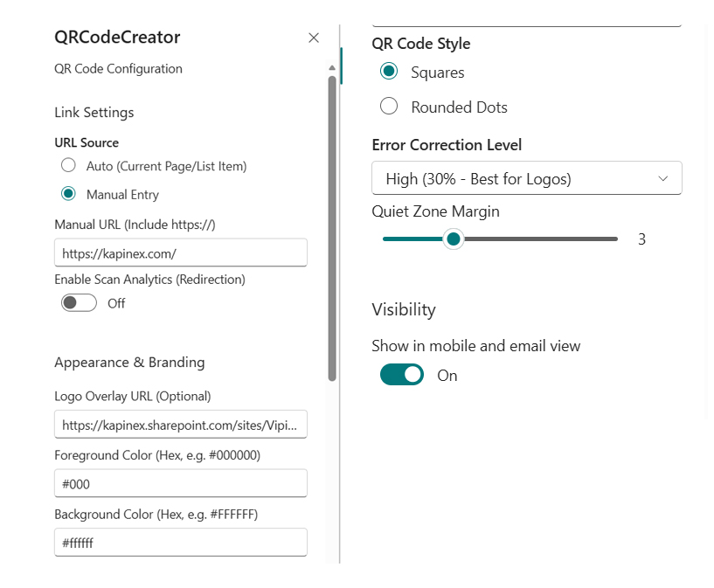Click the chevron on Error Correction dropdown
Screen dimensions: 714x588
point(663,178)
